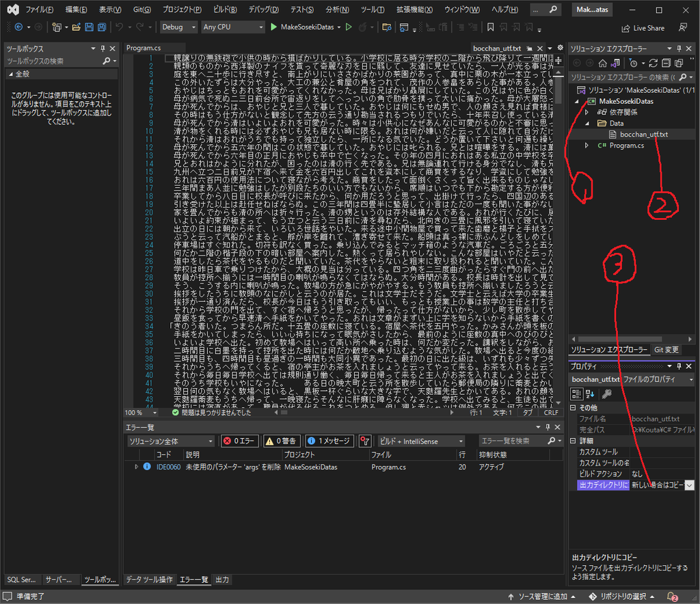The height and width of the screenshot is (604, 700).
Task: Toggle the 0 警告 warnings filter
Action: point(281,441)
